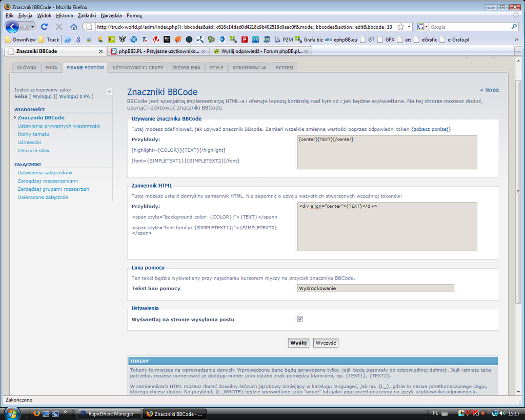
Task: Click the browser Reload button
Action: pyautogui.click(x=44, y=27)
